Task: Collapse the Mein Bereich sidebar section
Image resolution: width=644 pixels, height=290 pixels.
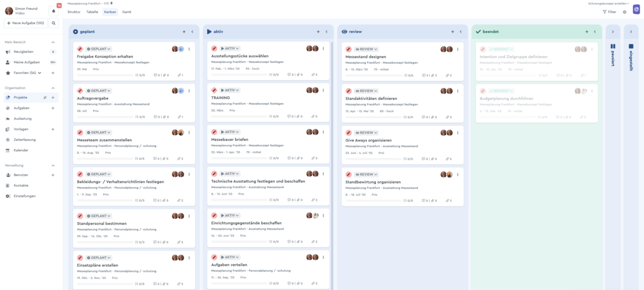Action: 53,42
